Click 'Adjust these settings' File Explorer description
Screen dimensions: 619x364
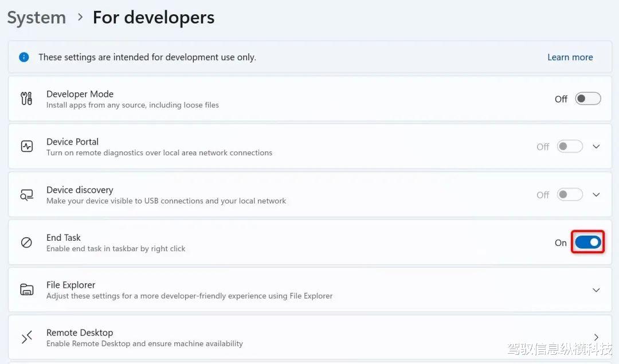(189, 296)
